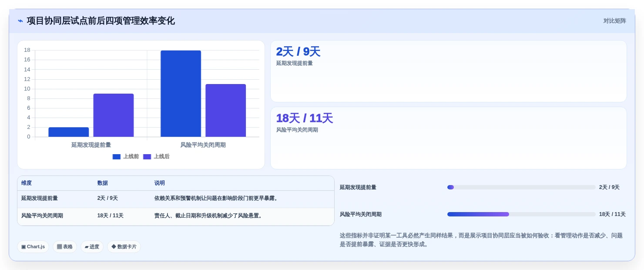Image resolution: width=644 pixels, height=270 pixels.
Task: Click the 18天 / 11天 data card value
Action: click(304, 118)
